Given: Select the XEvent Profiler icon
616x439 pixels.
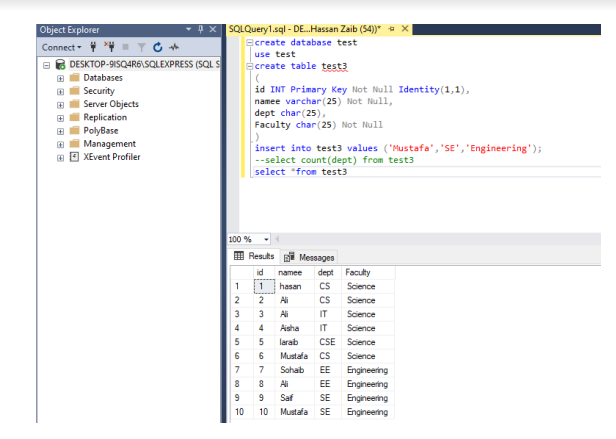Looking at the screenshot, I should (75, 157).
